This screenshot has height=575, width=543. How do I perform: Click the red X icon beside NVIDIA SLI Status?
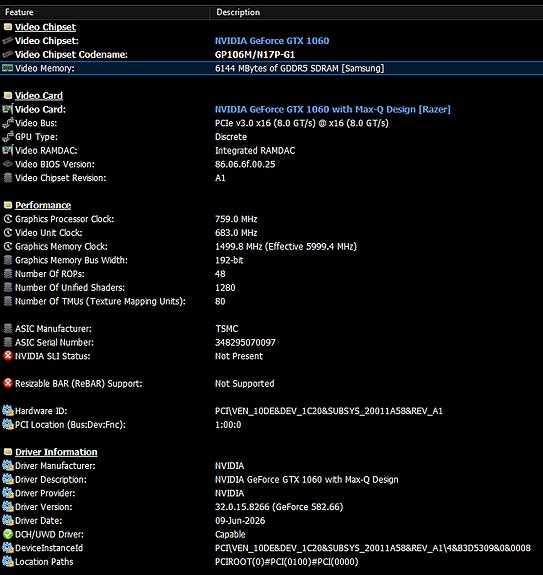click(8, 356)
